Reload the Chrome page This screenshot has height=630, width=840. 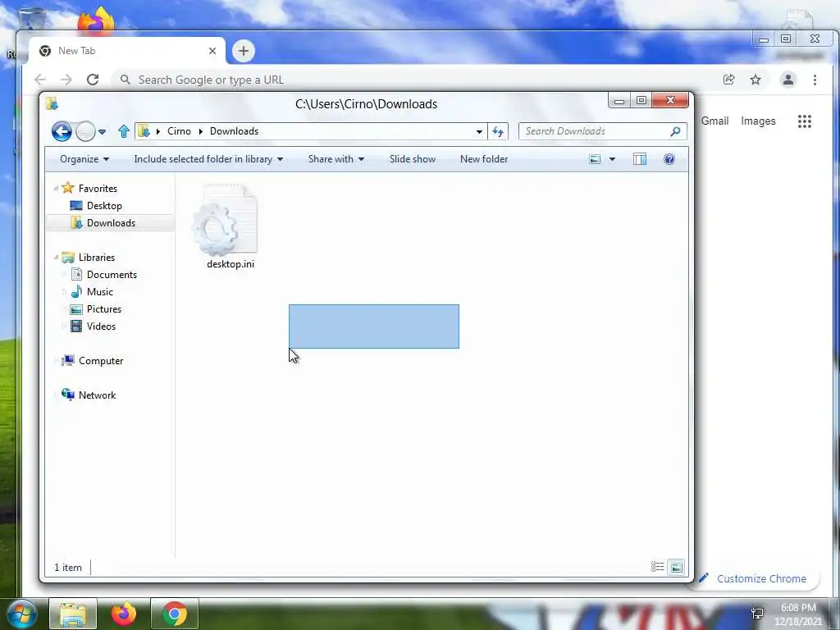(x=93, y=80)
